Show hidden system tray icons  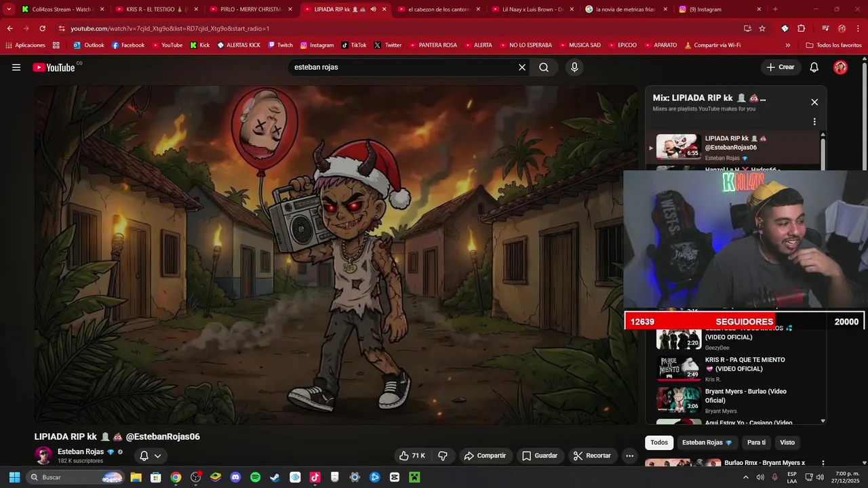pos(745,477)
